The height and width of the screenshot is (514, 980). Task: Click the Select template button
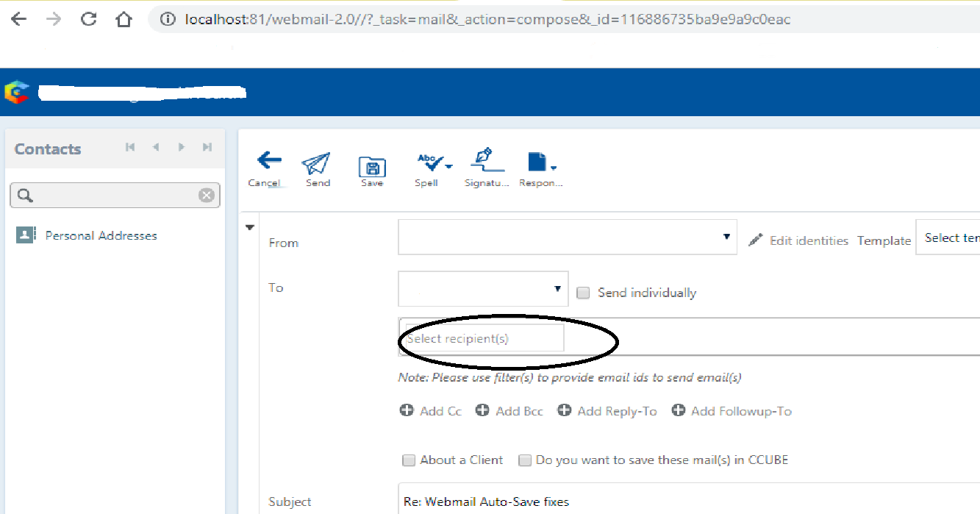952,237
